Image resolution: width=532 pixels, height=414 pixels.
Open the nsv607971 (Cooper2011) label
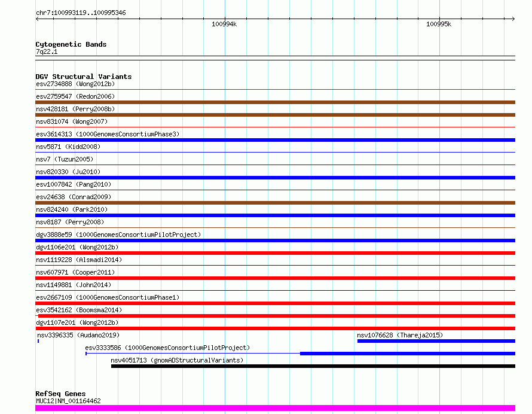coord(75,272)
